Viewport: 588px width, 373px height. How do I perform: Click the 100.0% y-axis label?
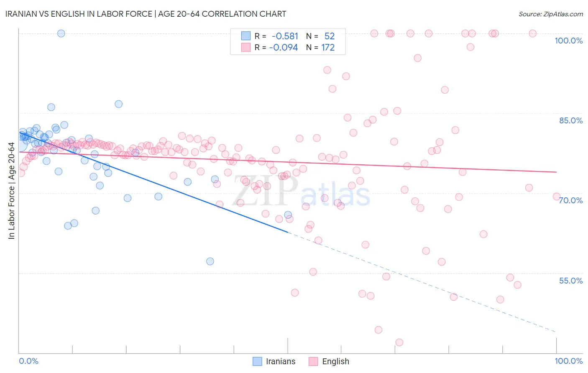click(568, 41)
